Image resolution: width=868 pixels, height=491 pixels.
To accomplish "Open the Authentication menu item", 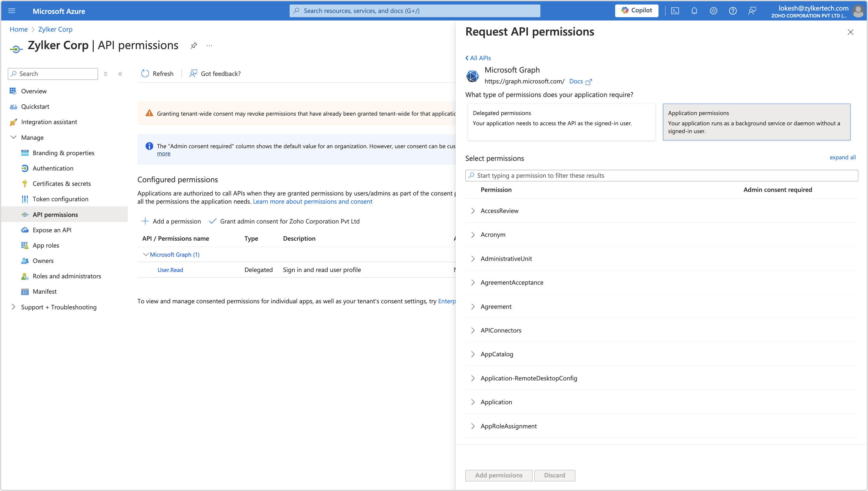I will (53, 168).
